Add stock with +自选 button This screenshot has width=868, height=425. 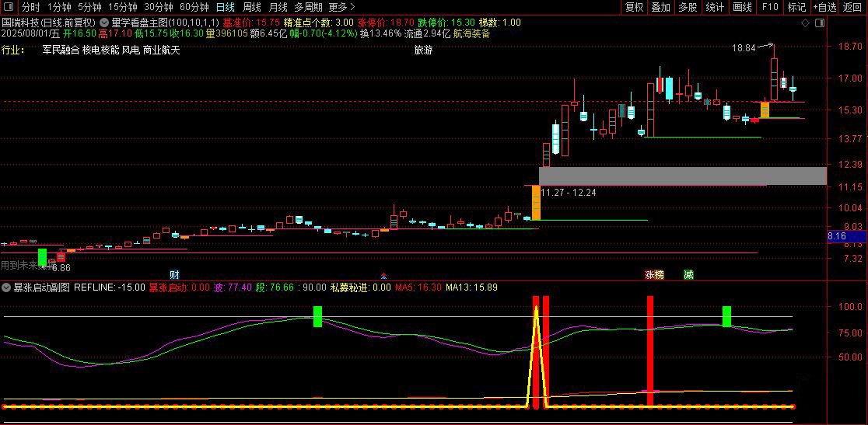pos(824,7)
